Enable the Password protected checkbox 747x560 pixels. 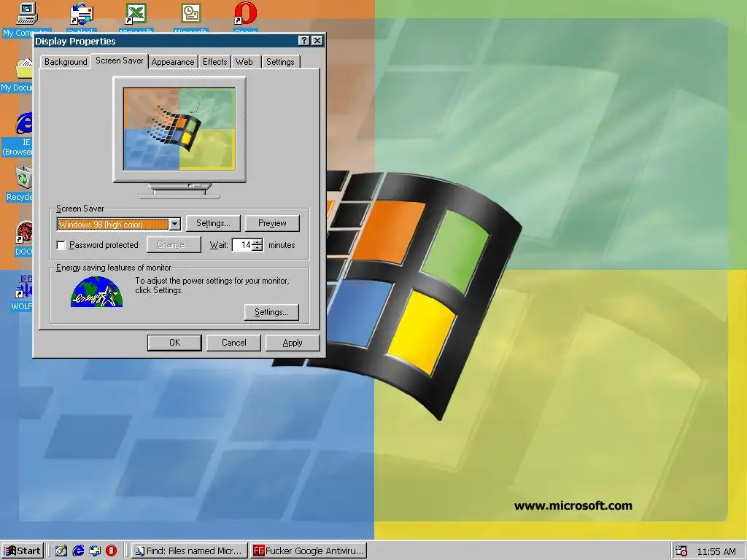tap(61, 245)
